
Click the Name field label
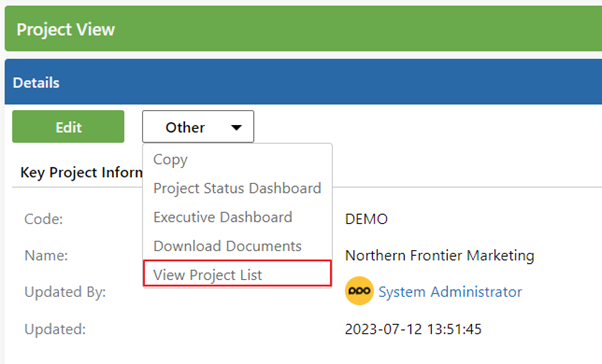pyautogui.click(x=46, y=255)
